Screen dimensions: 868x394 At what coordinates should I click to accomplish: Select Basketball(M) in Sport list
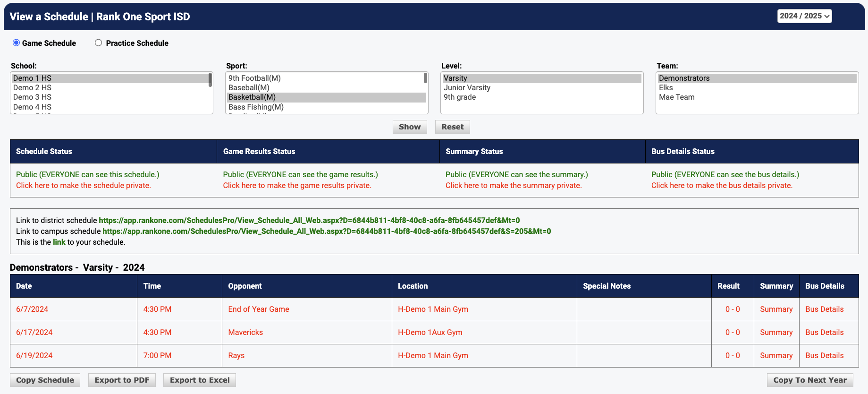(326, 97)
